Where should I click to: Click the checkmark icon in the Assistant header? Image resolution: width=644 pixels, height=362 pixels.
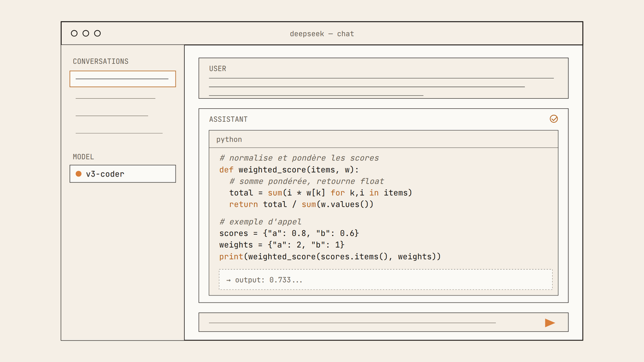pos(554,119)
